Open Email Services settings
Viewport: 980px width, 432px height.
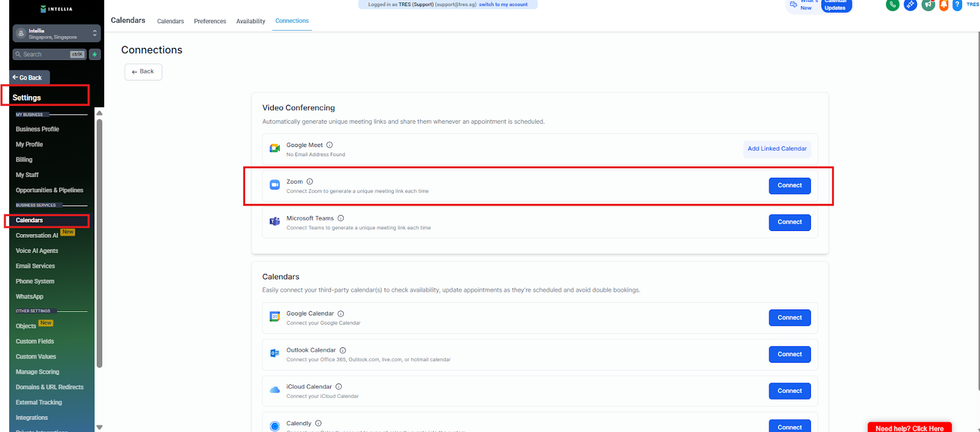tap(36, 267)
